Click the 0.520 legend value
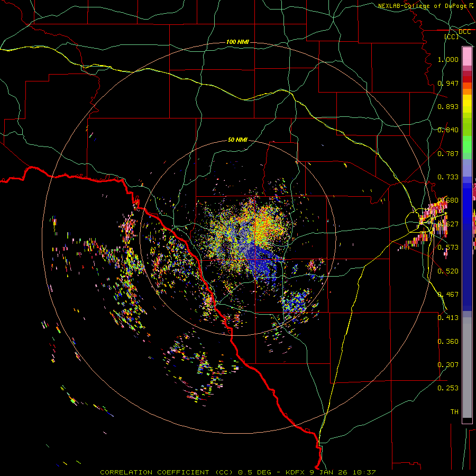Image resolution: width=476 pixels, height=476 pixels. 448,271
